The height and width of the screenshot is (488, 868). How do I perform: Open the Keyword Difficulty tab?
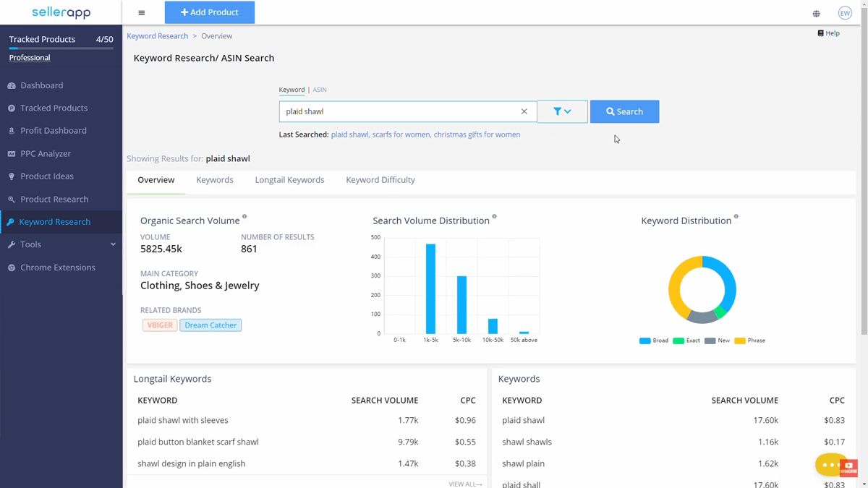click(380, 180)
